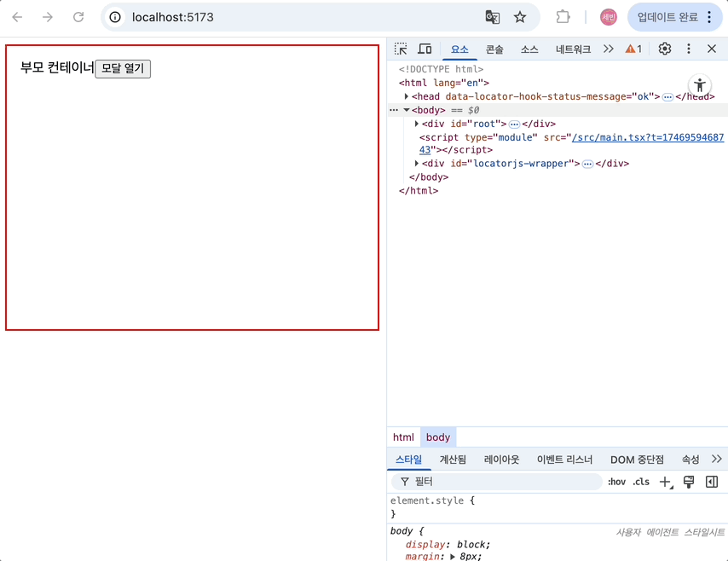Show more DevTools tabs via double chevron
Viewport: 728px width, 561px height.
coord(608,49)
